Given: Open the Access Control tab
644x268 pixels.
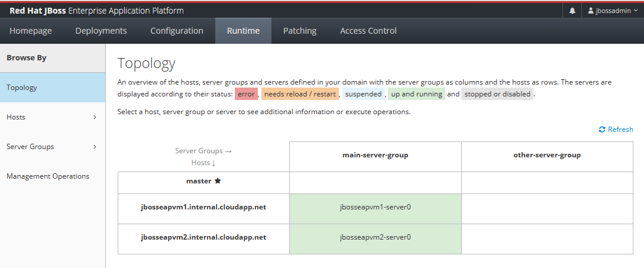Looking at the screenshot, I should (368, 31).
